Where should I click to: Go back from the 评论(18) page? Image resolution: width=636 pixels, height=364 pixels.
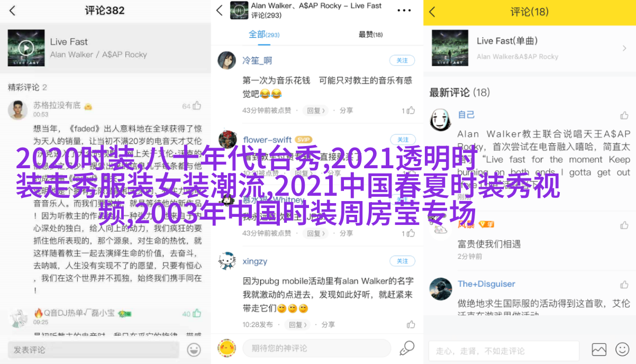pos(432,12)
